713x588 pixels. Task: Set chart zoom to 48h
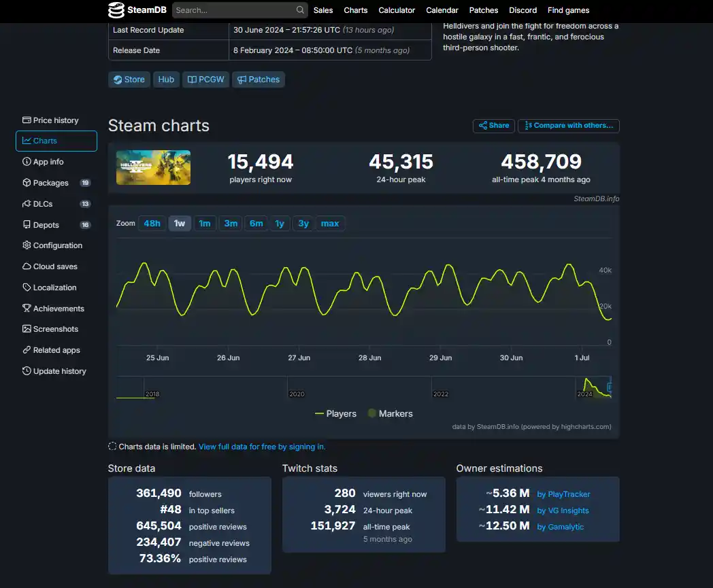tap(152, 224)
